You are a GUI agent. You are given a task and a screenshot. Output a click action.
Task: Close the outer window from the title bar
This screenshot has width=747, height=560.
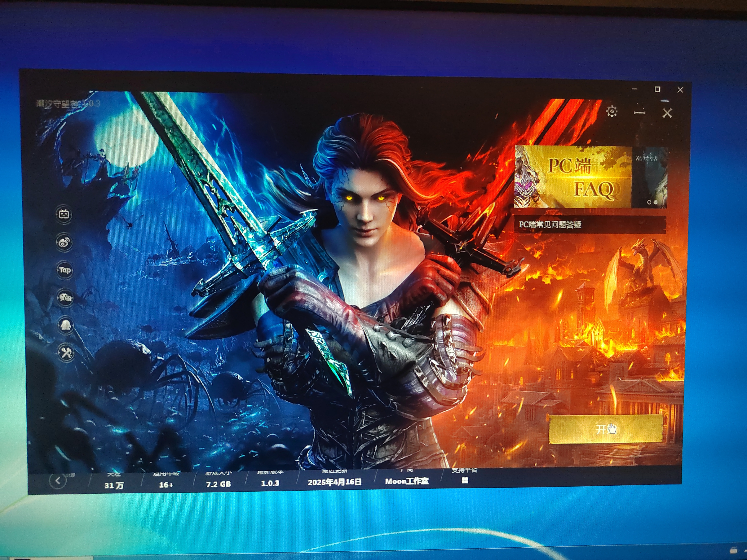click(x=680, y=90)
